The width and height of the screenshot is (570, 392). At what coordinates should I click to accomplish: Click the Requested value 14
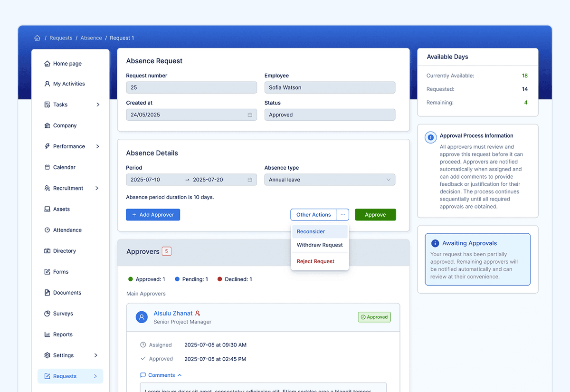coord(525,89)
